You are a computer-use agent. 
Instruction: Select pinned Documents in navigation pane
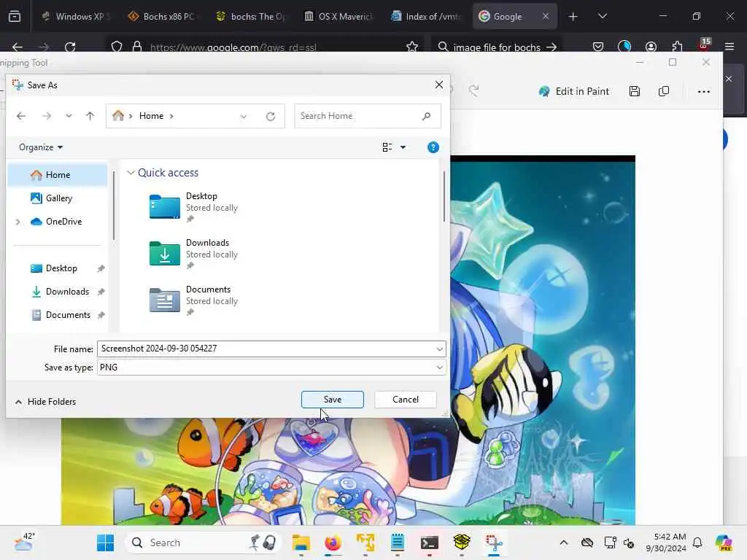point(68,315)
